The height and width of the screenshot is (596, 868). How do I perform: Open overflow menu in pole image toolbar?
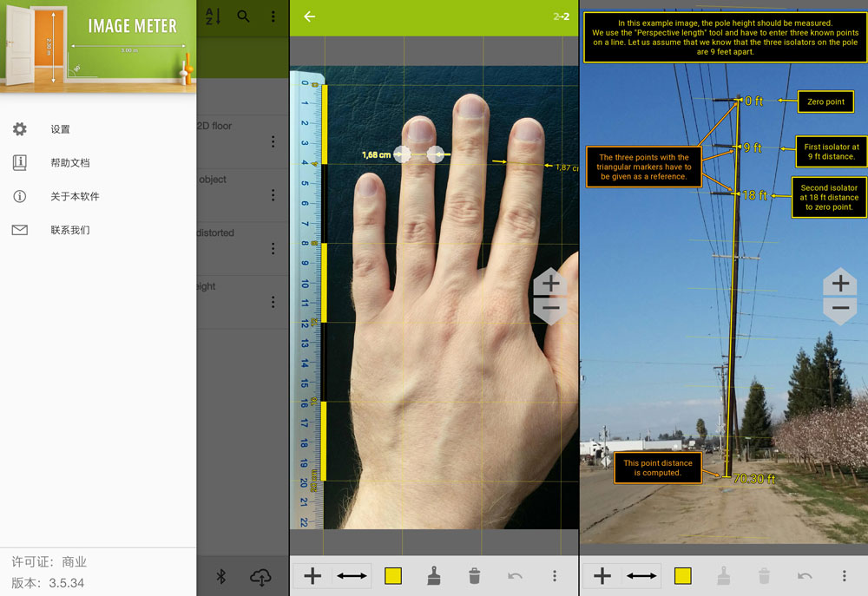click(845, 576)
